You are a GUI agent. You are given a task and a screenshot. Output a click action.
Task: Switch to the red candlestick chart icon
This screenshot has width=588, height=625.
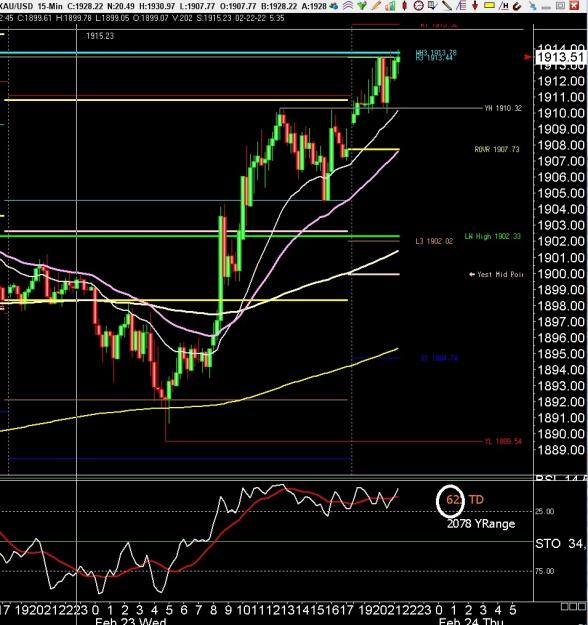[404, 6]
